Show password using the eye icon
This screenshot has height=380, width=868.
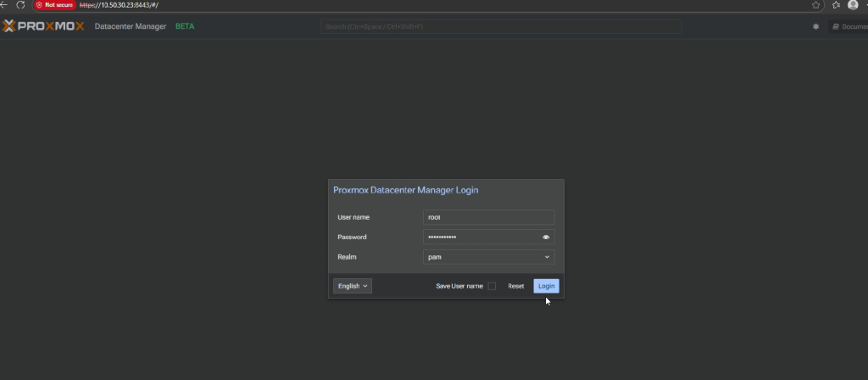click(x=547, y=237)
